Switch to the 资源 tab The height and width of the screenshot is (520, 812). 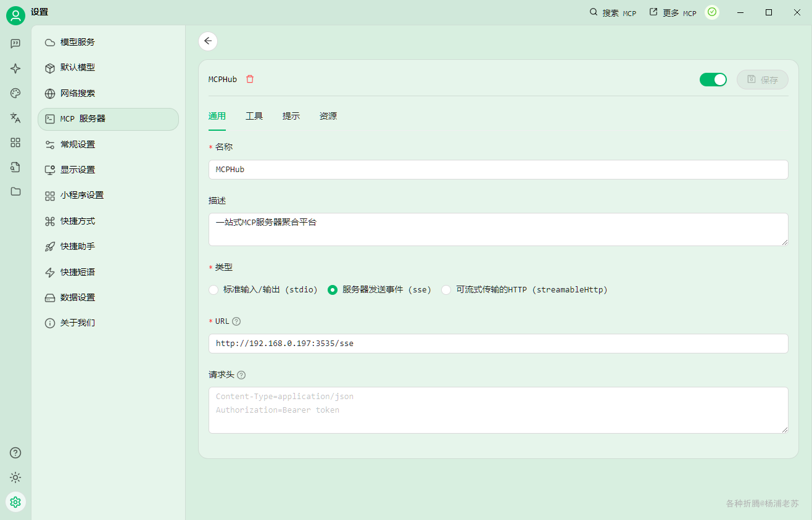click(x=328, y=116)
